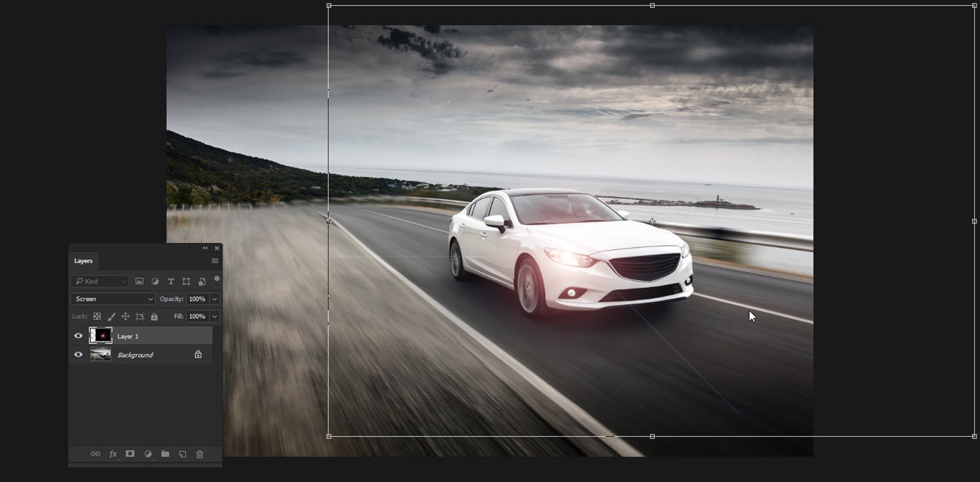980x482 pixels.
Task: Create a new layer
Action: click(x=183, y=454)
